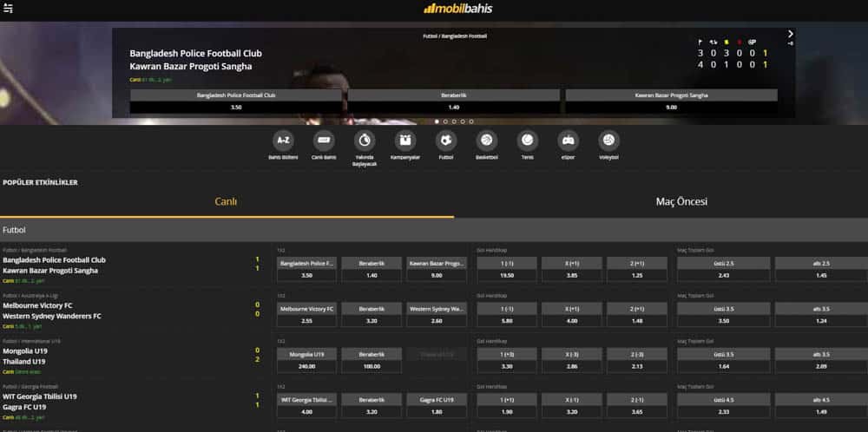Image resolution: width=868 pixels, height=432 pixels.
Task: Select the fifth carousel dot
Action: click(471, 121)
